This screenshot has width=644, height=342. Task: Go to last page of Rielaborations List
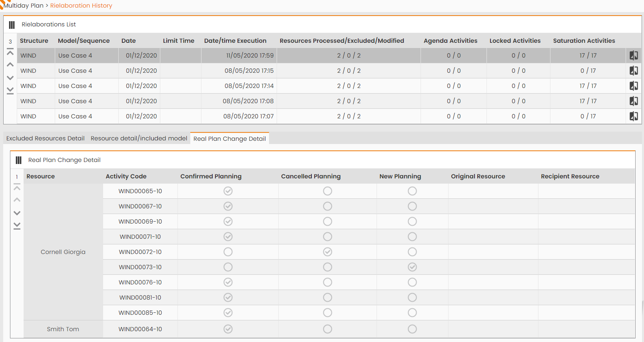tap(10, 90)
